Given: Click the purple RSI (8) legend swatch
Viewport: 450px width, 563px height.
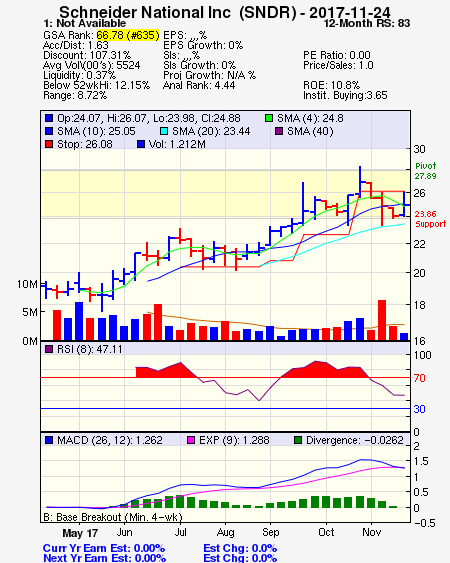Looking at the screenshot, I should click(x=49, y=349).
